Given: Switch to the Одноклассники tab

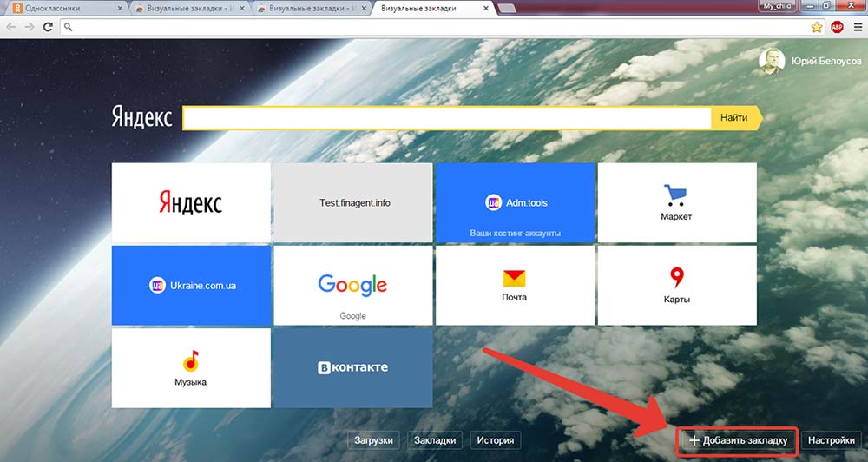Looking at the screenshot, I should (69, 9).
